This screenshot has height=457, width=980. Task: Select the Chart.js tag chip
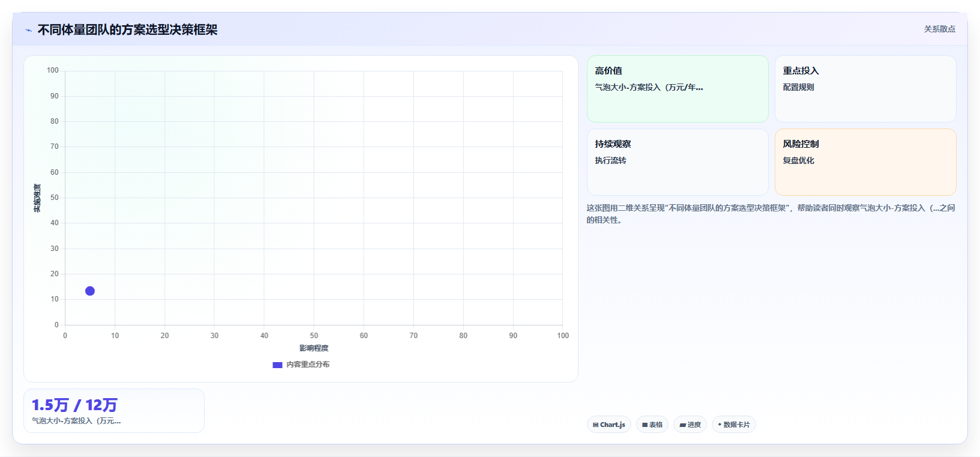click(609, 425)
